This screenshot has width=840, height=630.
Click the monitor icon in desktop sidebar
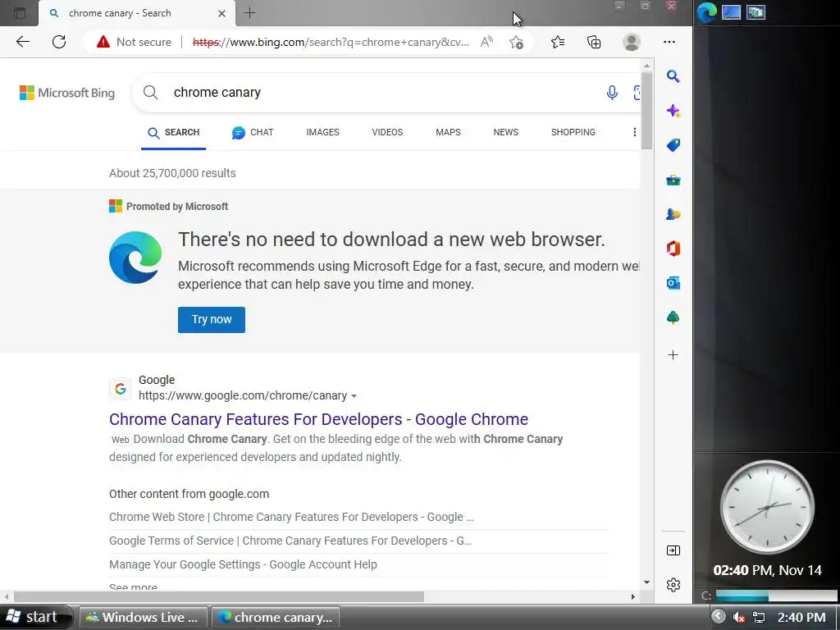tap(731, 12)
